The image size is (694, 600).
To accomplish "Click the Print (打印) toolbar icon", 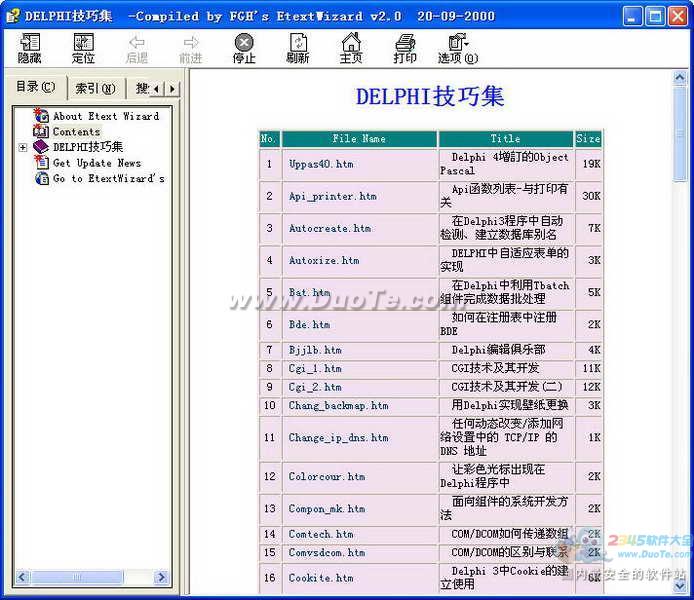I will point(405,48).
